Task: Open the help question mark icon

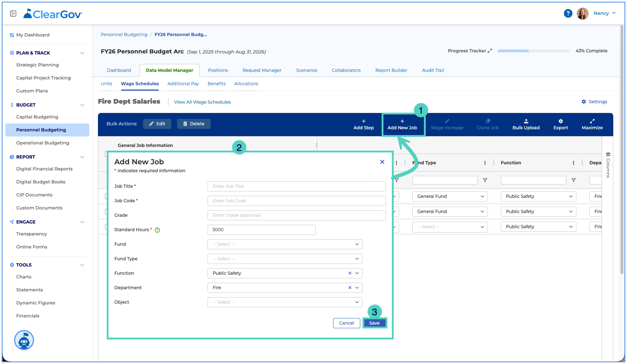Action: [568, 13]
